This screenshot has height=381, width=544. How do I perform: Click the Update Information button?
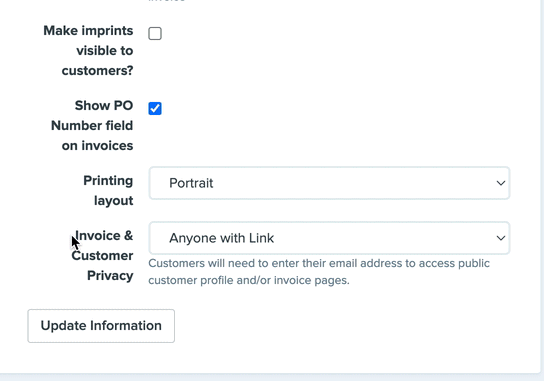click(101, 326)
